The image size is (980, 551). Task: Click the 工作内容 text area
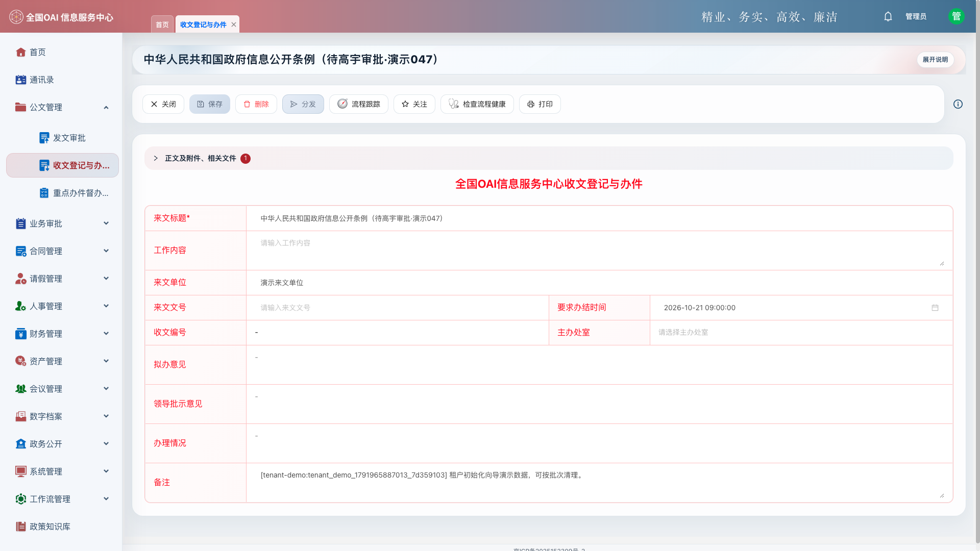tap(599, 251)
